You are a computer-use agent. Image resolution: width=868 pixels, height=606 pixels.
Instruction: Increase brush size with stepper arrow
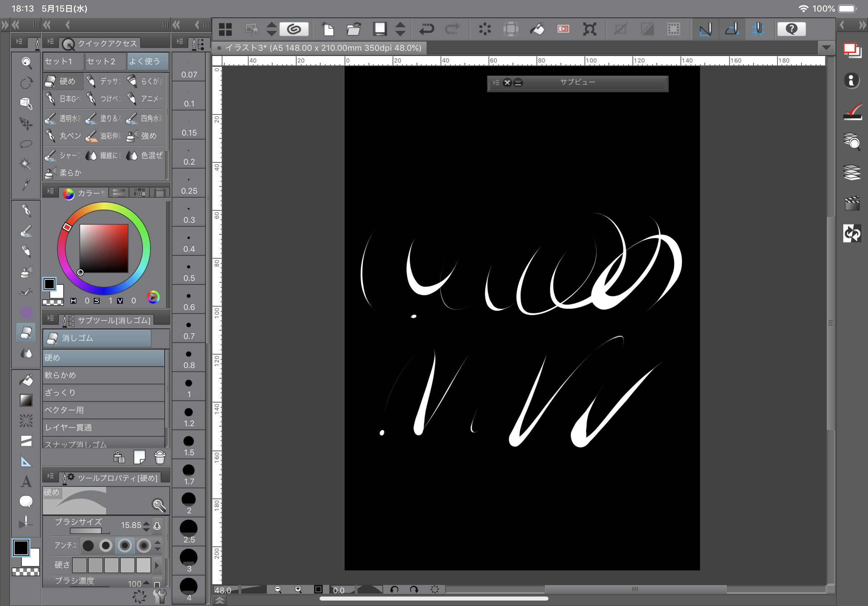pos(146,523)
